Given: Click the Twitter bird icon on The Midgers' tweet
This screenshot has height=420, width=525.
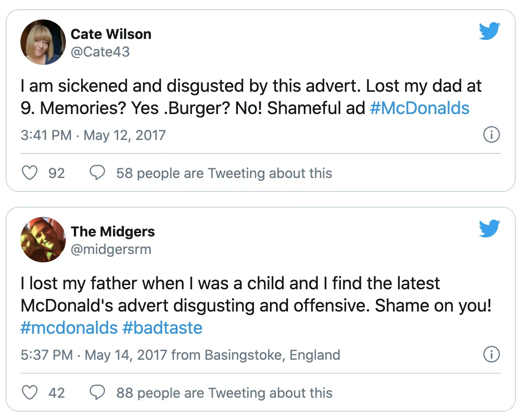Looking at the screenshot, I should coord(489,228).
